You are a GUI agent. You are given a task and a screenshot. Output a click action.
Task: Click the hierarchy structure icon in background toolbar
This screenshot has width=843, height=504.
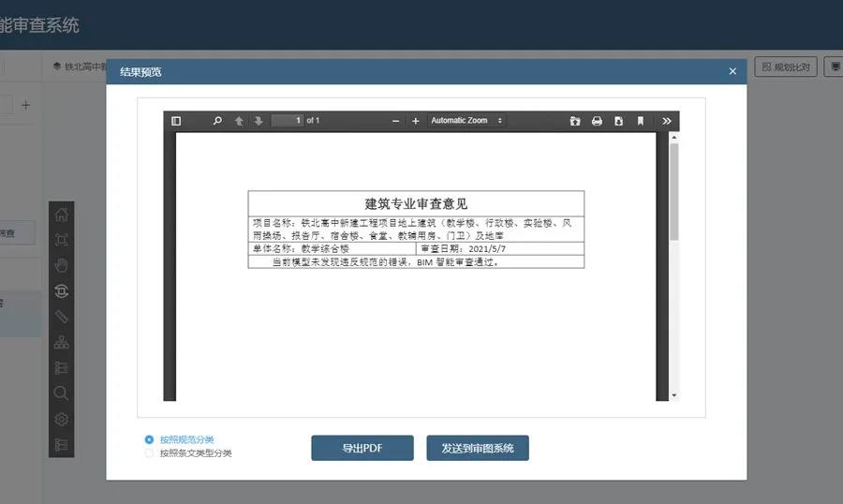[x=61, y=342]
